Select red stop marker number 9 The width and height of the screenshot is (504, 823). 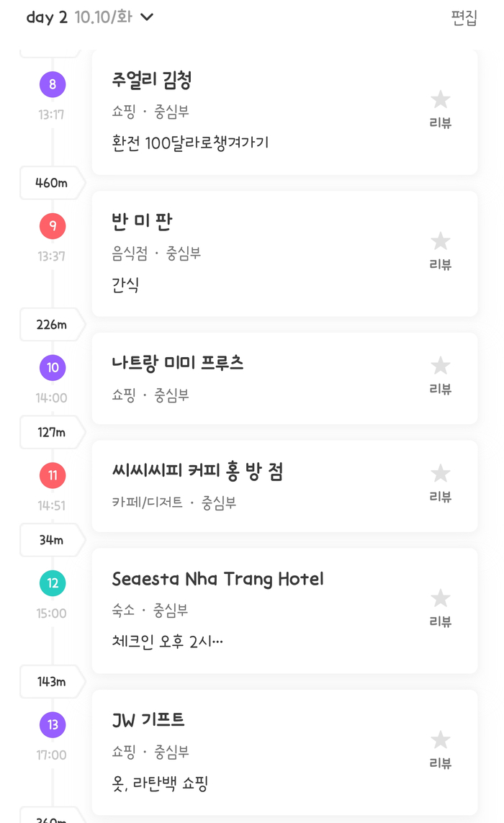click(53, 227)
